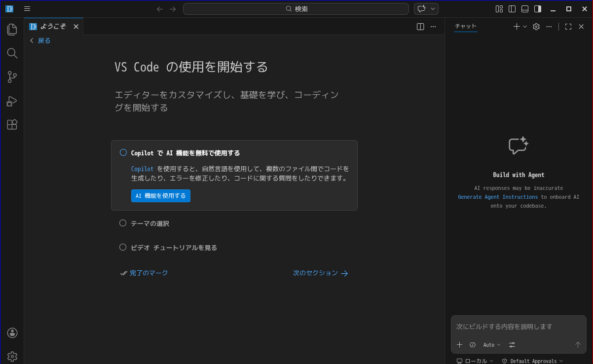Focus the chat input text field
The image size is (593, 364).
(519, 327)
